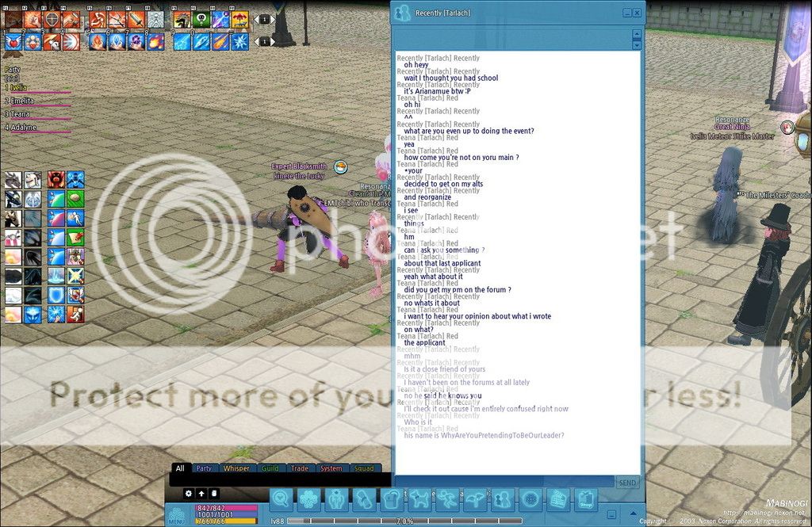This screenshot has width=812, height=527.
Task: Click the message input field next to SEND
Action: 505,483
